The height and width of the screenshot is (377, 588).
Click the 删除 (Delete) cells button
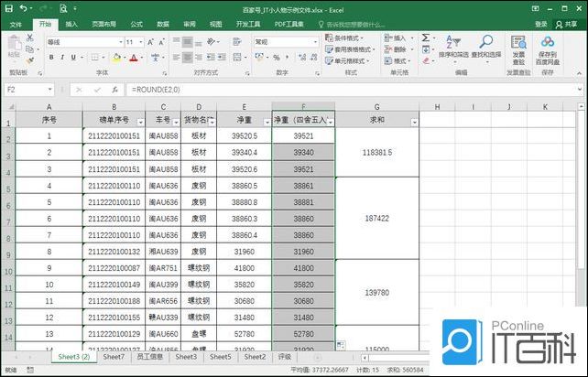coord(398,49)
